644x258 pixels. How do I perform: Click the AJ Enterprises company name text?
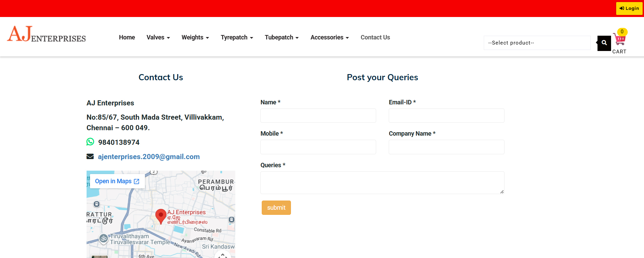[110, 103]
